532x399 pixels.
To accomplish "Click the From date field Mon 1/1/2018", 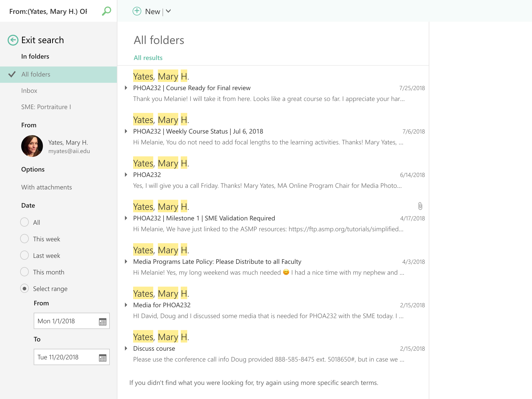I will pos(65,321).
